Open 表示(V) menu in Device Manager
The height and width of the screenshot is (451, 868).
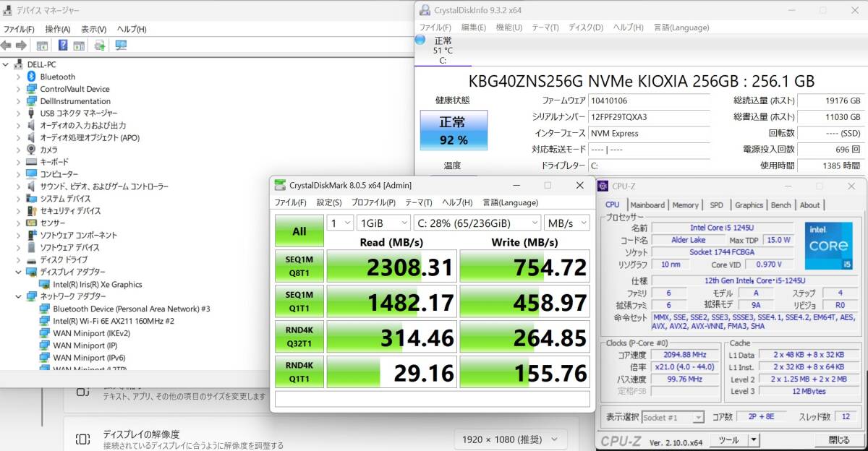coord(94,29)
